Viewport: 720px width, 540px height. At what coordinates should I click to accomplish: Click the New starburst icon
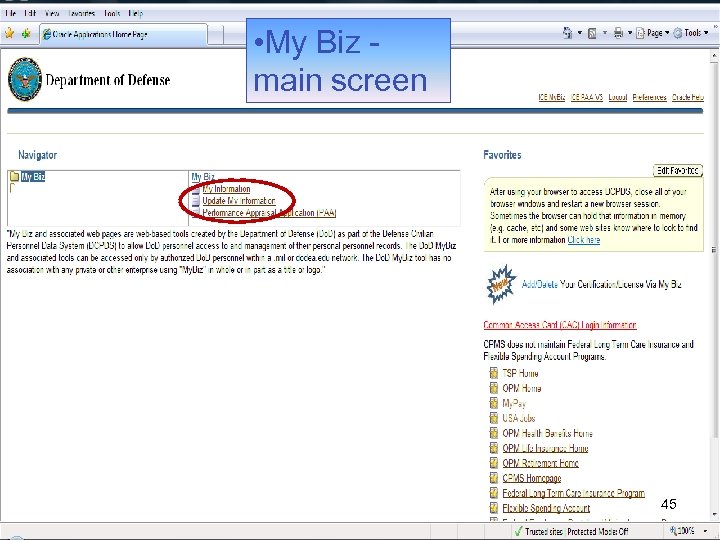501,284
